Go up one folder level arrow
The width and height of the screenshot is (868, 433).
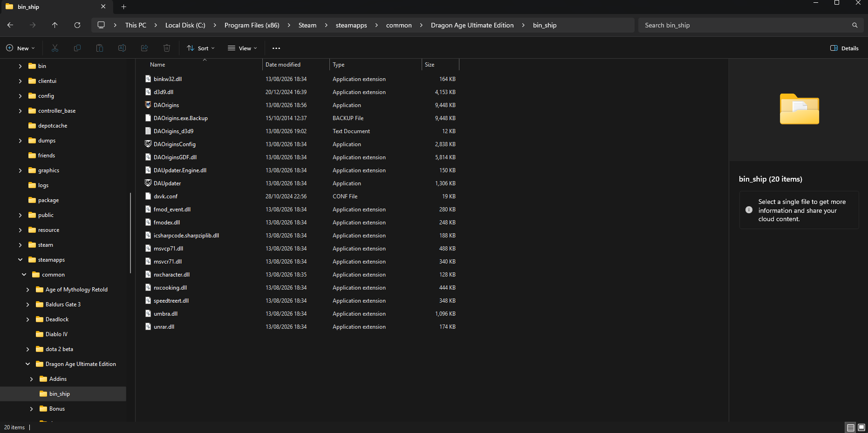[55, 25]
